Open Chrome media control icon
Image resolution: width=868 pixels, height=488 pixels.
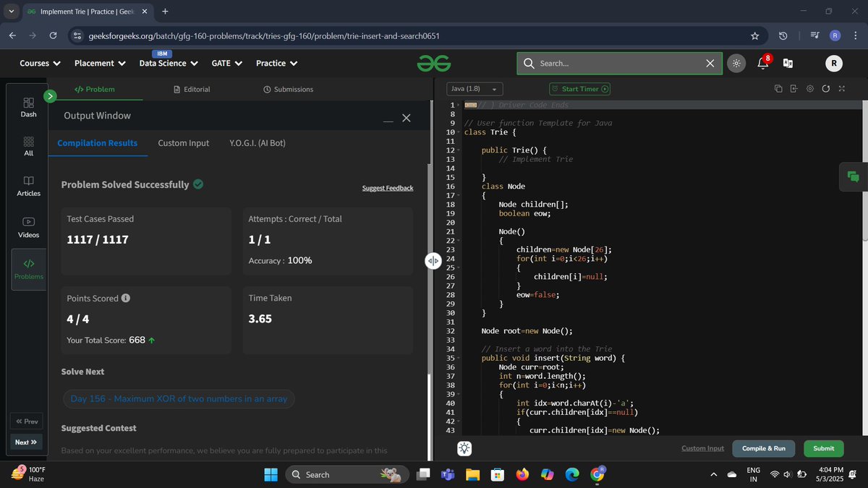pyautogui.click(x=814, y=35)
